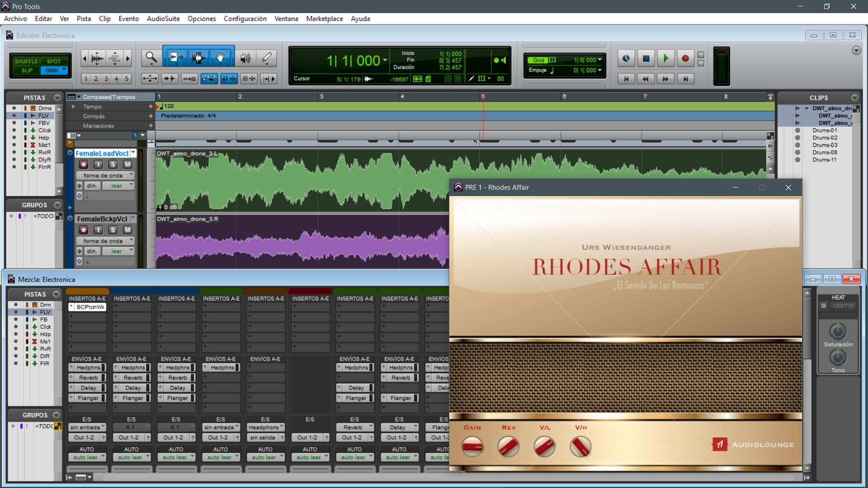Click the Rewind transport button
This screenshot has width=868, height=488.
pyautogui.click(x=646, y=79)
